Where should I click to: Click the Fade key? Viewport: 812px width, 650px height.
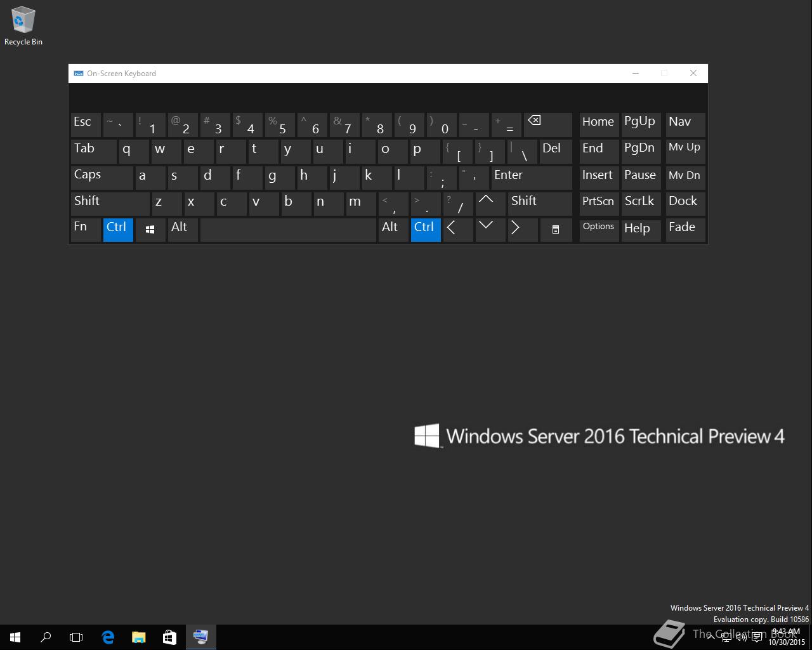(x=685, y=230)
